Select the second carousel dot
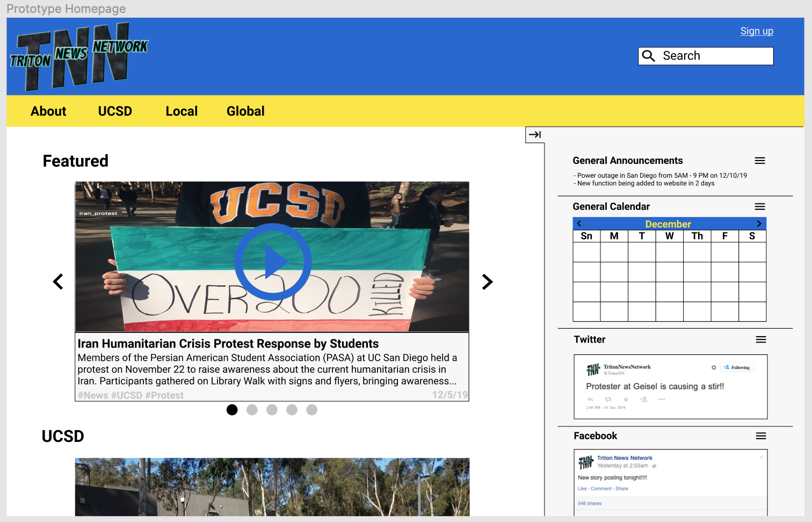This screenshot has height=522, width=812. [252, 410]
